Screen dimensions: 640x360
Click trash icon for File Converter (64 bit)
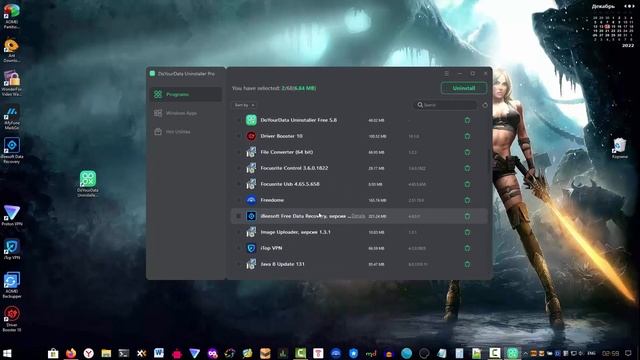pos(467,152)
